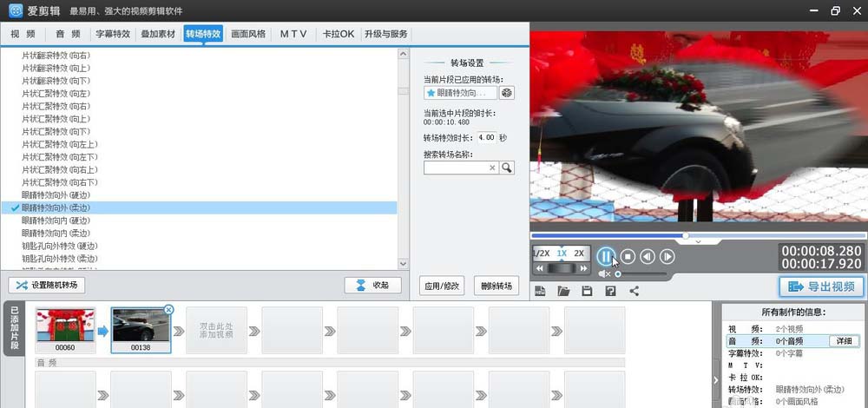Viewport: 868px width, 408px height.
Task: Click the 爱剪辑 app logo icon
Action: point(16,10)
